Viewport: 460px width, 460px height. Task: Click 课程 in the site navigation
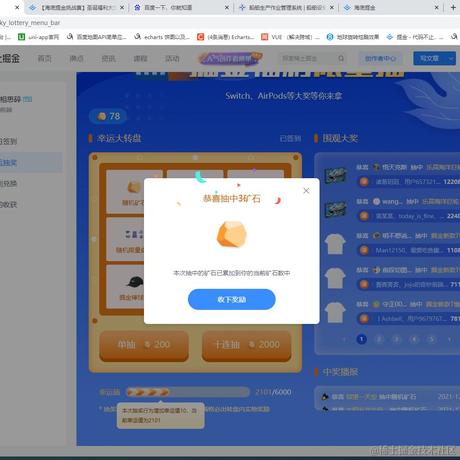click(x=140, y=59)
